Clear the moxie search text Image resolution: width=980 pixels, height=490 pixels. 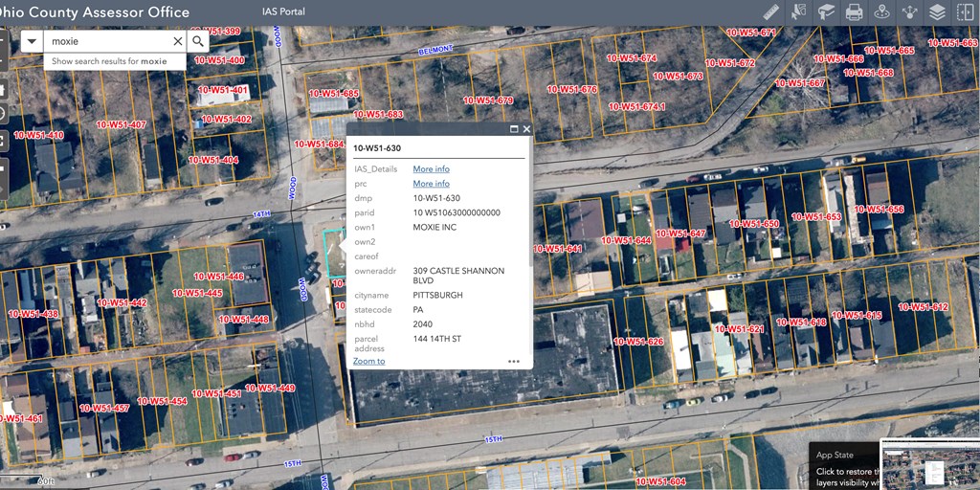pyautogui.click(x=177, y=41)
